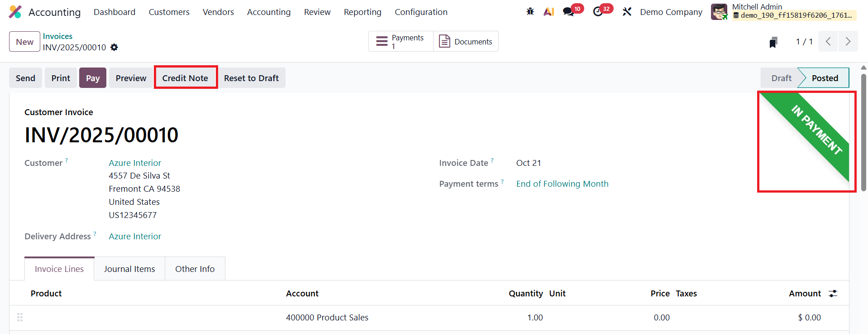Open the debug bug icon menu

[530, 12]
